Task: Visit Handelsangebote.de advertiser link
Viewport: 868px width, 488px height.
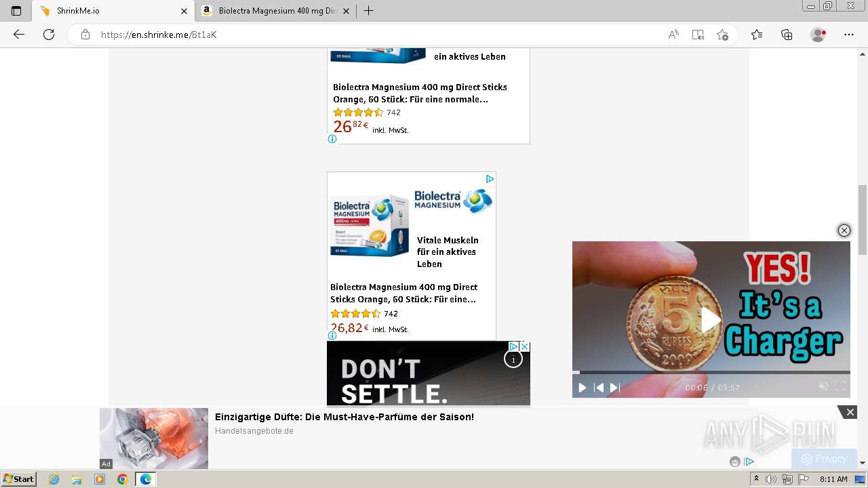Action: 254,431
